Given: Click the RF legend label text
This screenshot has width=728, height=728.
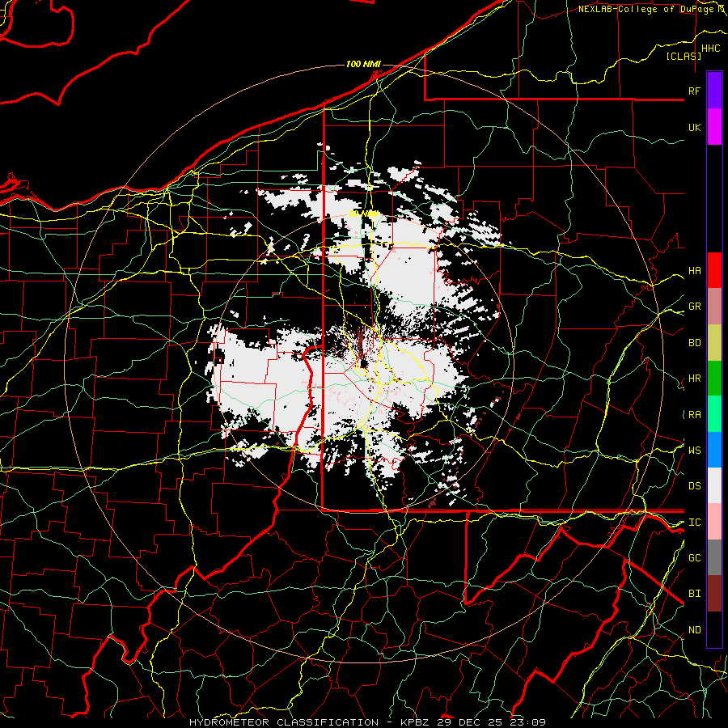Looking at the screenshot, I should click(x=694, y=91).
